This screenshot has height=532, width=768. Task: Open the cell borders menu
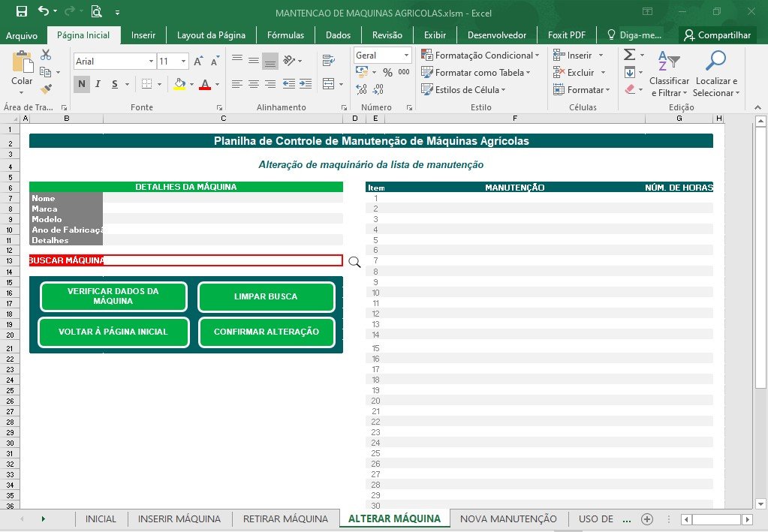click(159, 84)
